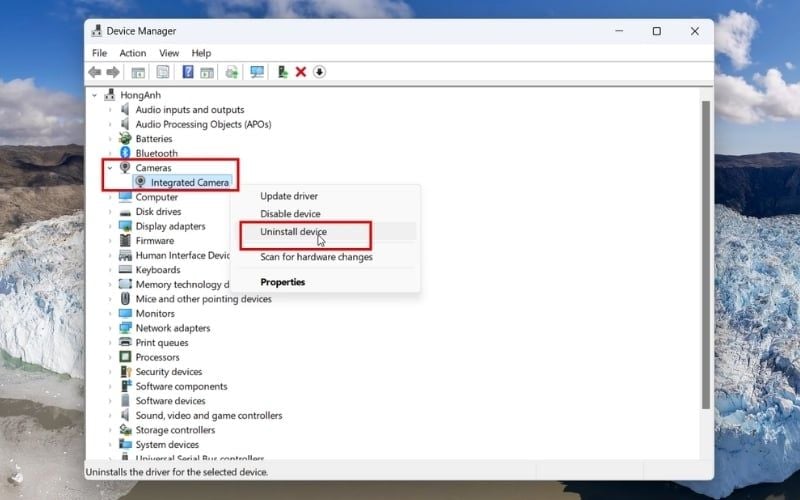Click status bar text Uninstalls the driver
The image size is (800, 500).
click(177, 472)
